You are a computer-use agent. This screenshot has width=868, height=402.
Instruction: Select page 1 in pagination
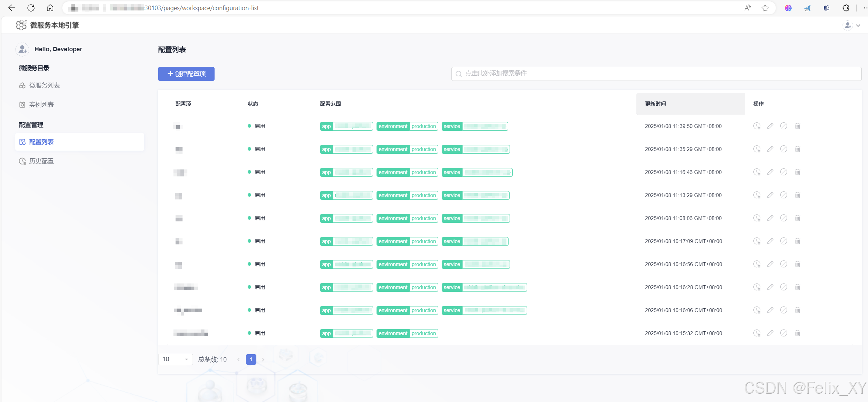(251, 359)
